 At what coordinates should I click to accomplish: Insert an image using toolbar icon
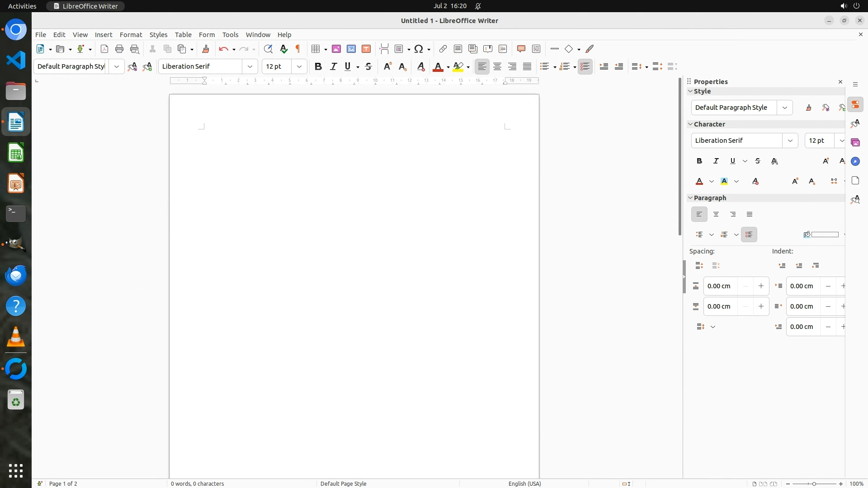click(336, 49)
